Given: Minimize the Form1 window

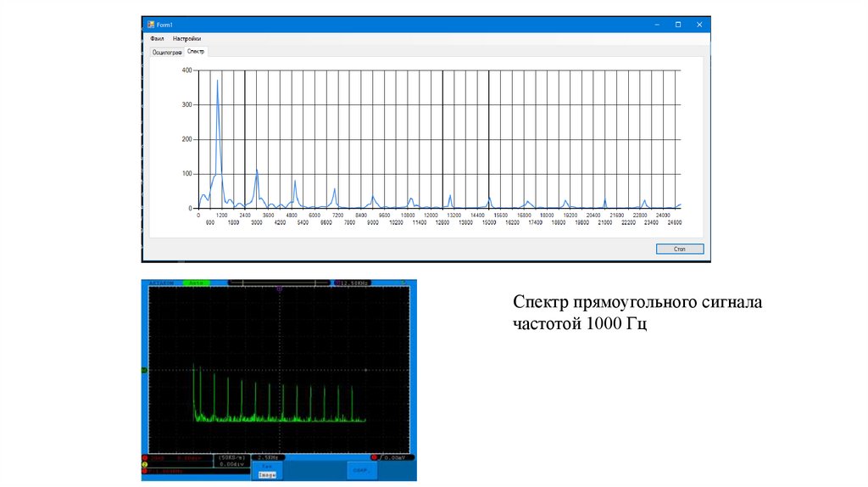Looking at the screenshot, I should point(656,25).
